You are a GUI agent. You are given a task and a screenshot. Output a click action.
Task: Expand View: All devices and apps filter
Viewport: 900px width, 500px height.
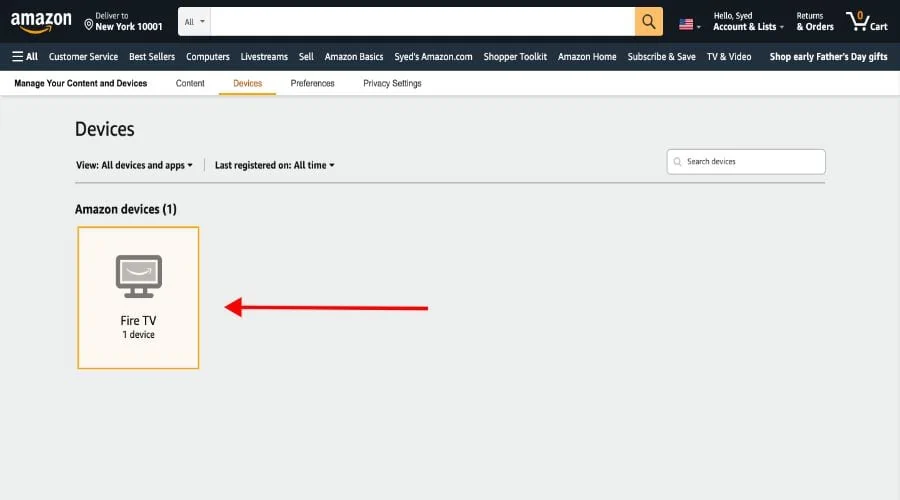tap(134, 165)
